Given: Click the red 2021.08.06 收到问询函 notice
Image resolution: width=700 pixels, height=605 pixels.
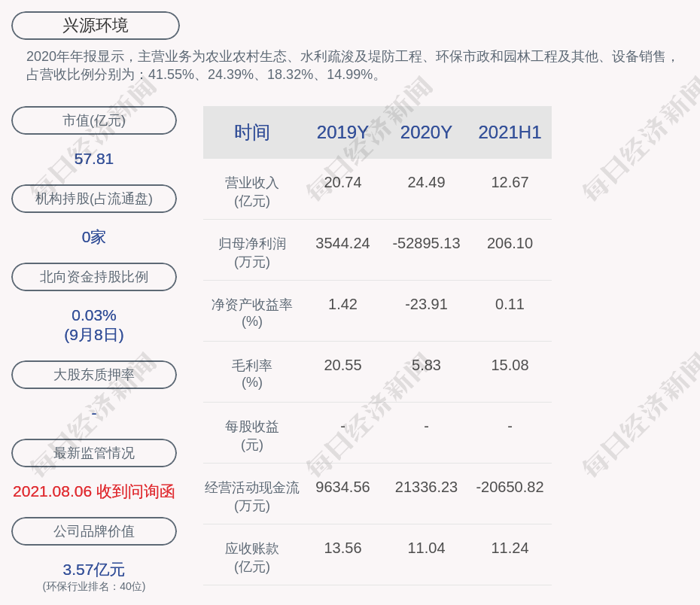Looking at the screenshot, I should pyautogui.click(x=94, y=491).
